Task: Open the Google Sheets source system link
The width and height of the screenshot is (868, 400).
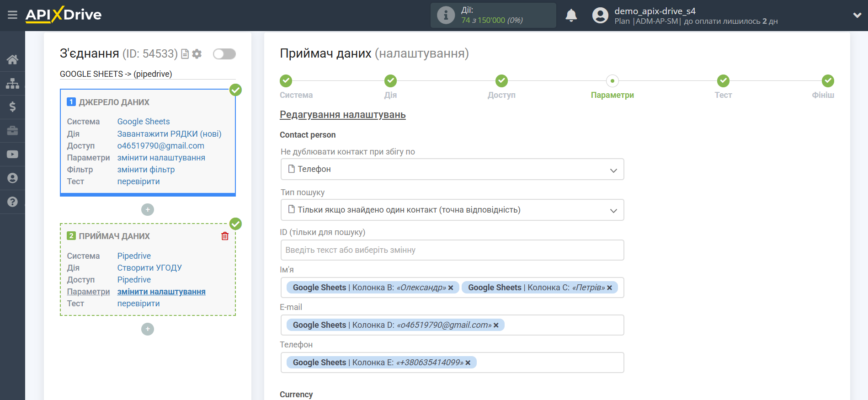Action: (144, 122)
